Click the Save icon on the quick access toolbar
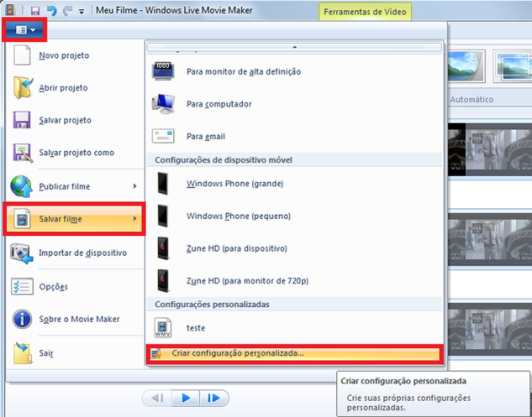Screen dimensions: 532x417 point(36,10)
